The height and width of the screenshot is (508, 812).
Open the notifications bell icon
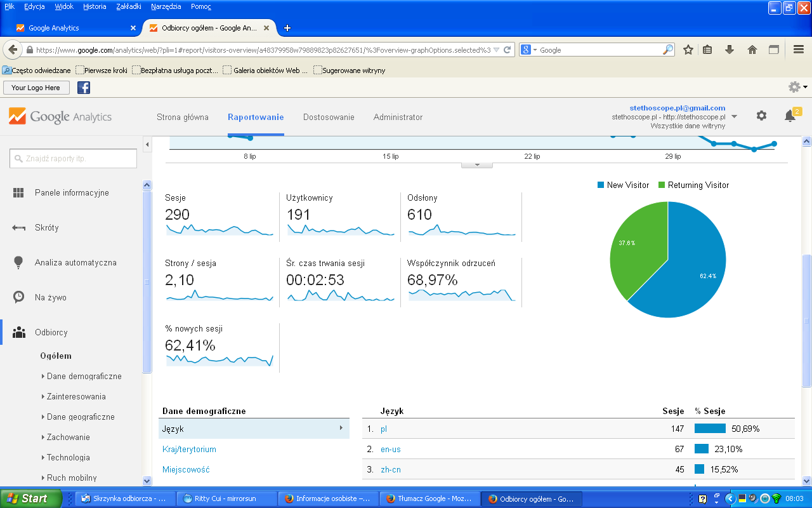point(790,116)
